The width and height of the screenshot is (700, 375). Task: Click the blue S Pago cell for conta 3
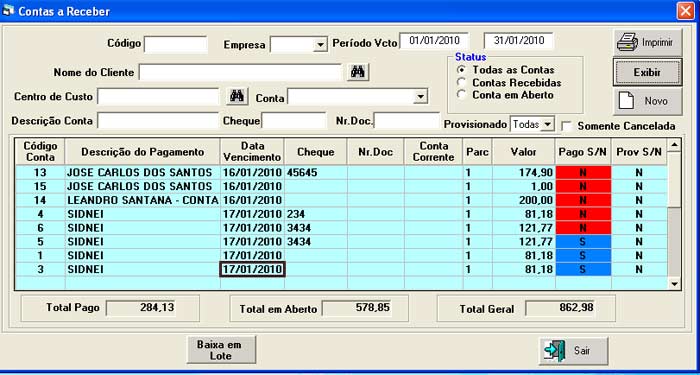(583, 270)
